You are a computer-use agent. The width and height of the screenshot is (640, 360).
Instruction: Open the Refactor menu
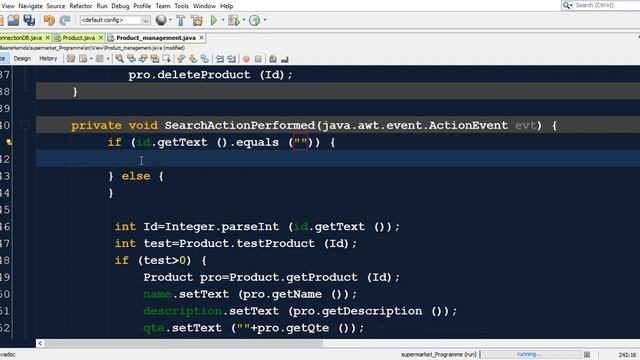[81, 6]
